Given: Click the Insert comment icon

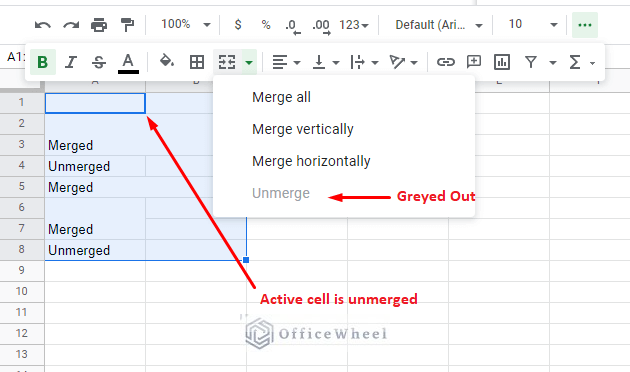Looking at the screenshot, I should pos(474,62).
